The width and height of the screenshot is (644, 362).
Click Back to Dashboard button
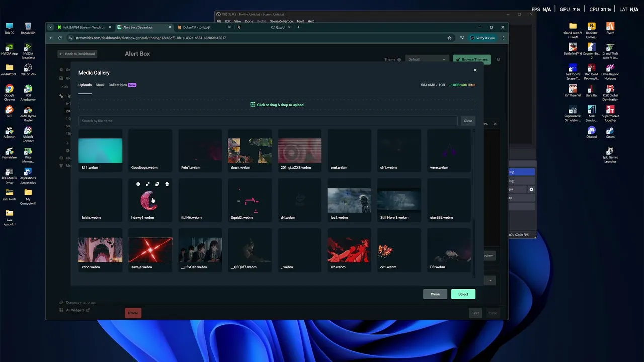click(77, 54)
